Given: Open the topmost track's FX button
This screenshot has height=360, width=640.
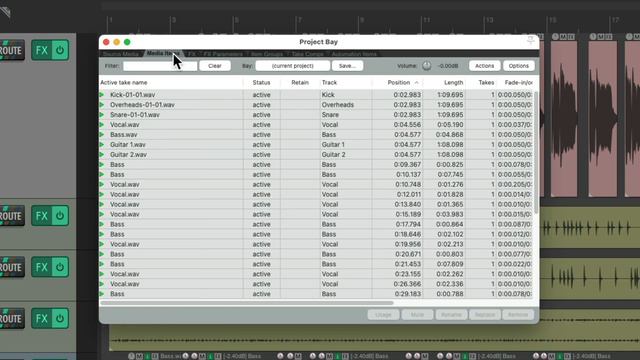Looking at the screenshot, I should click(42, 50).
